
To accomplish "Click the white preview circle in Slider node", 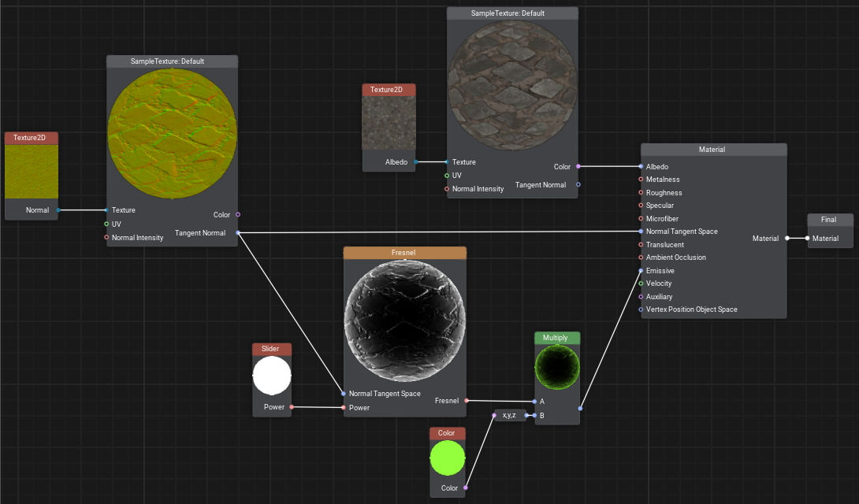I will tap(272, 376).
